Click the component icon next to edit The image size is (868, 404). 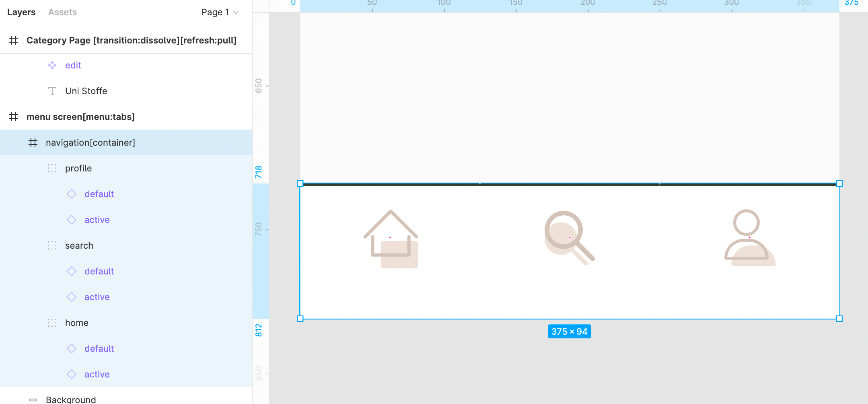coord(52,65)
